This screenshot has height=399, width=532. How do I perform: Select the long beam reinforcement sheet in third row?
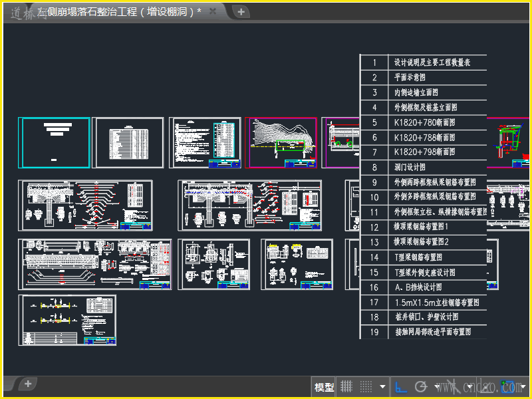(x=95, y=264)
